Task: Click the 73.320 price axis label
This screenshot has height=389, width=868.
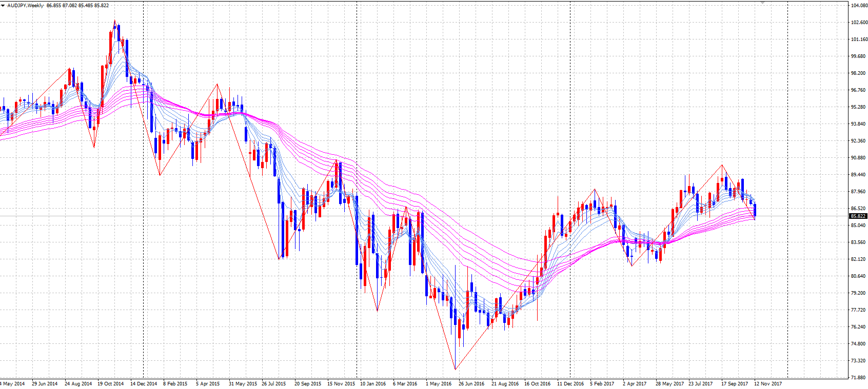Action: click(858, 361)
